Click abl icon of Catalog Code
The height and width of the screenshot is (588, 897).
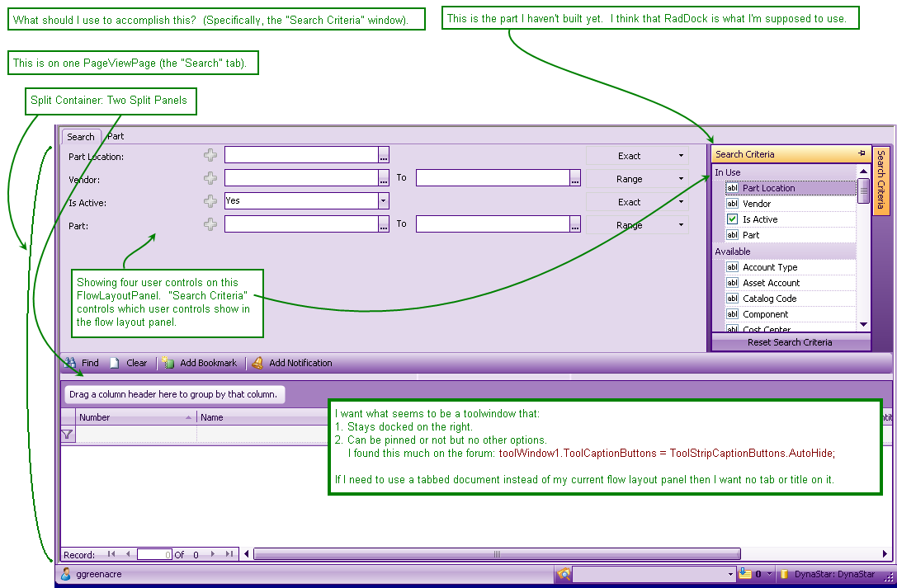[x=732, y=298]
